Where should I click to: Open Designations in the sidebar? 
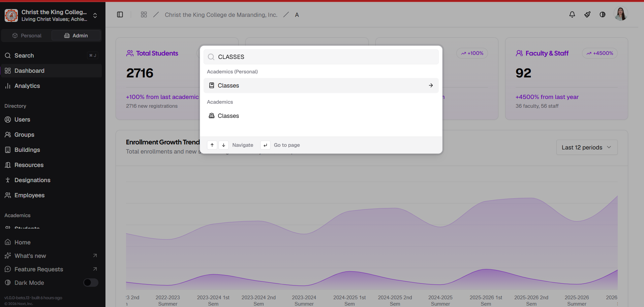tap(51, 180)
